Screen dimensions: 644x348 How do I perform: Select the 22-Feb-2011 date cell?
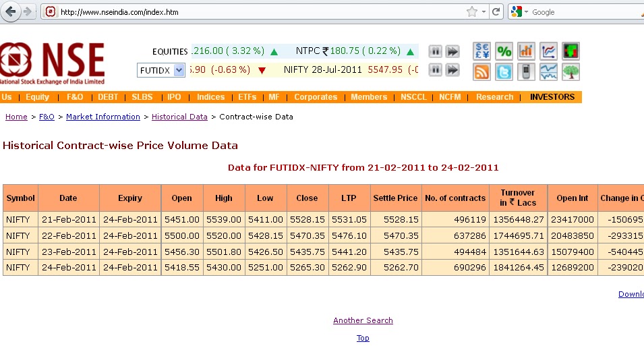[69, 236]
